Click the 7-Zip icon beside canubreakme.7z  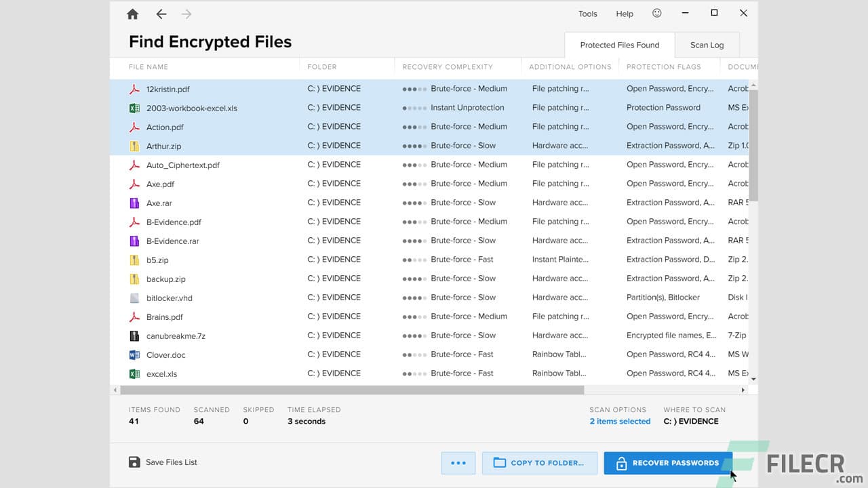136,335
